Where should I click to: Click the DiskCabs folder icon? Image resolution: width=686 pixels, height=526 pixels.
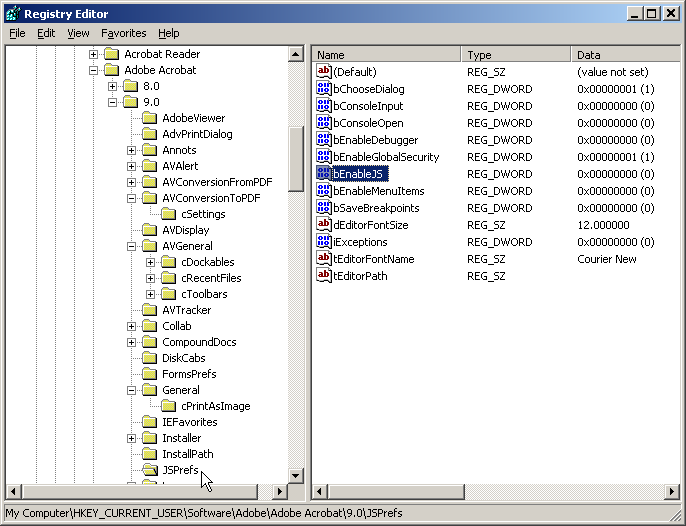pyautogui.click(x=150, y=358)
